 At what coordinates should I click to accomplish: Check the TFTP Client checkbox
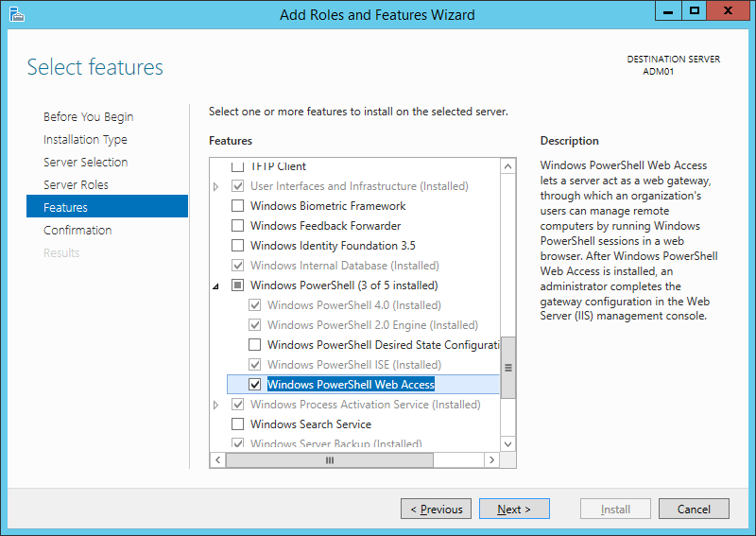pos(238,166)
